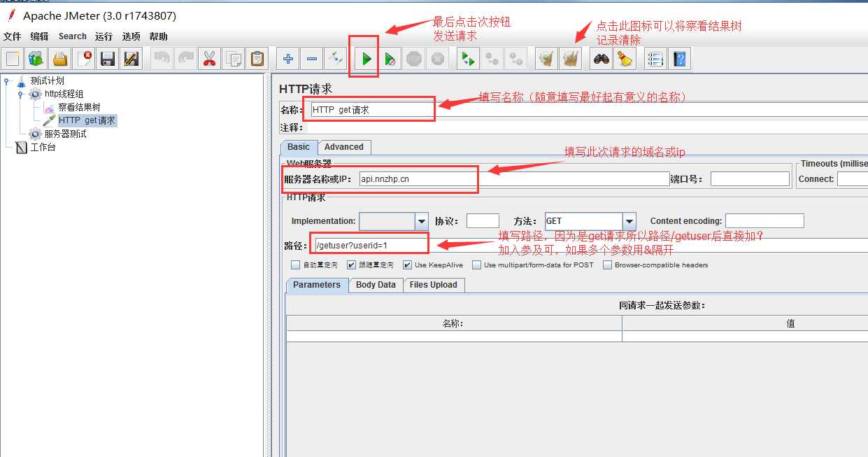Enable the 自动重定向 checkbox
Screen dimensions: 868x457
295,265
